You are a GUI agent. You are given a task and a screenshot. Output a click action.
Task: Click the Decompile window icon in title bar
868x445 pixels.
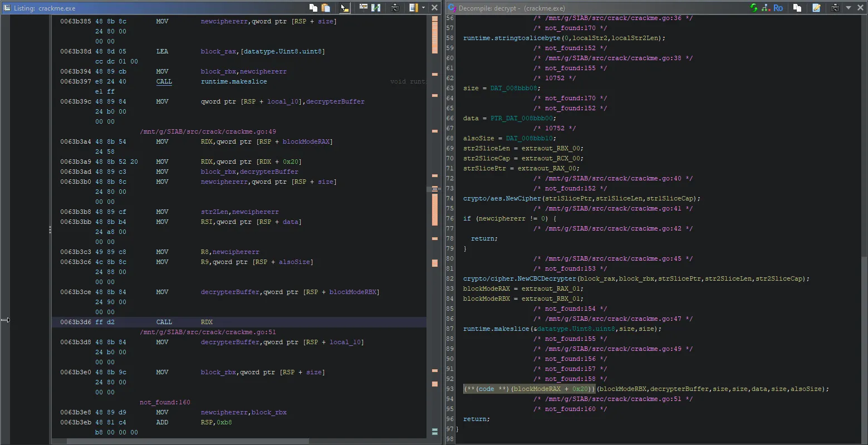452,8
